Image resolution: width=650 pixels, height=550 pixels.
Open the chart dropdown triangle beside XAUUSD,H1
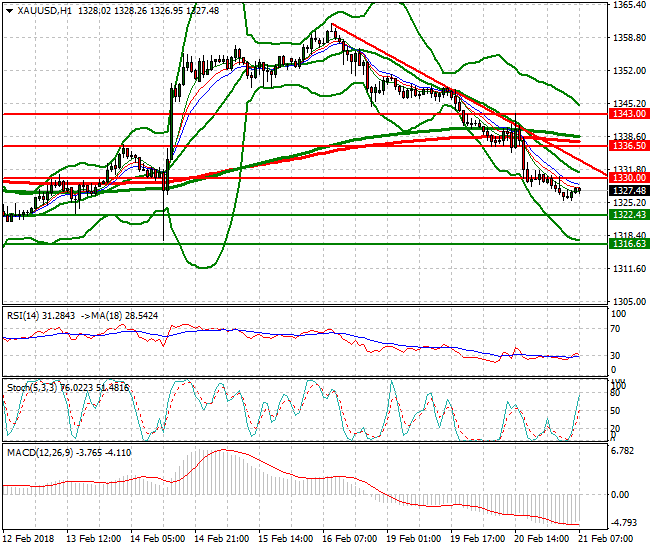tap(10, 11)
